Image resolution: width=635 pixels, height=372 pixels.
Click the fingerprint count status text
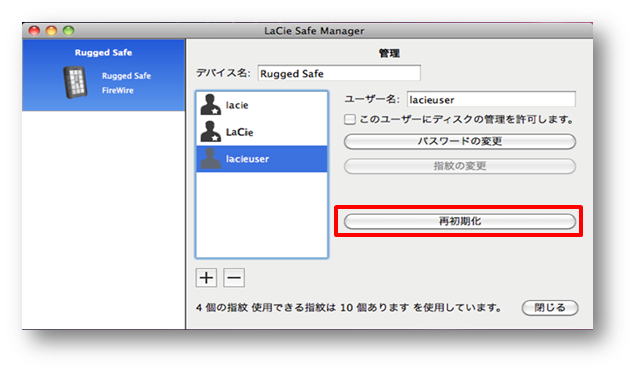[349, 308]
